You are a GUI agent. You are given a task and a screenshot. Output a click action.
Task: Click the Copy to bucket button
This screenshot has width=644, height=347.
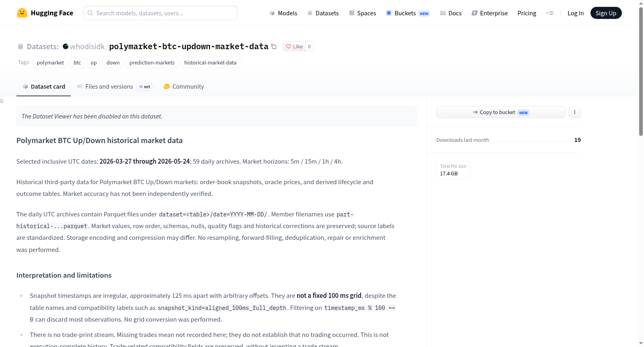(x=501, y=112)
